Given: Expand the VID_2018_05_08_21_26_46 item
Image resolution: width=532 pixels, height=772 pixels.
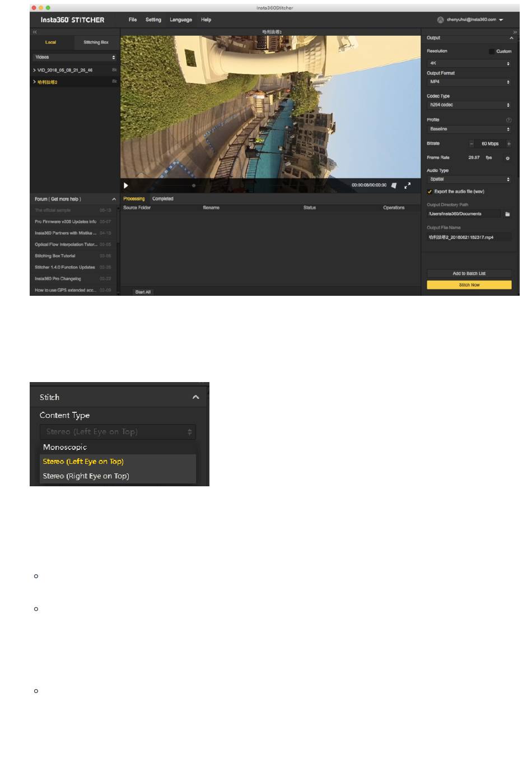Looking at the screenshot, I should [x=35, y=70].
